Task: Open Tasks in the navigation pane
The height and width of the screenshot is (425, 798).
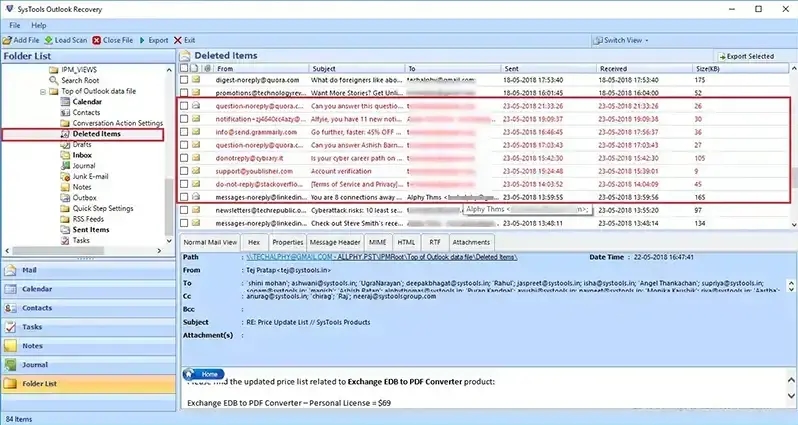Action: (x=89, y=327)
